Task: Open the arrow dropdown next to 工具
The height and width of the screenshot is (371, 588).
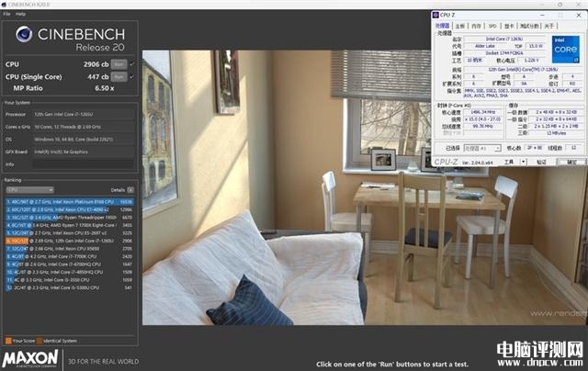Action: [x=524, y=162]
